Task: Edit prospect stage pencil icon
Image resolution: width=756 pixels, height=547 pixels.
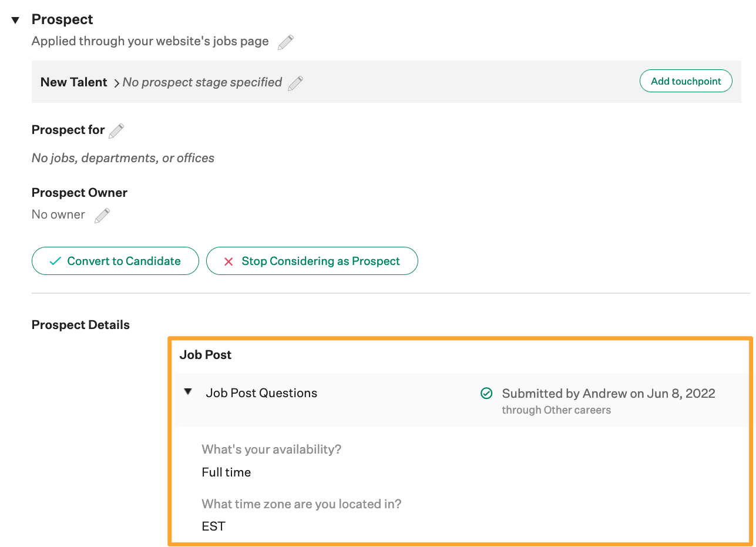Action: click(295, 83)
